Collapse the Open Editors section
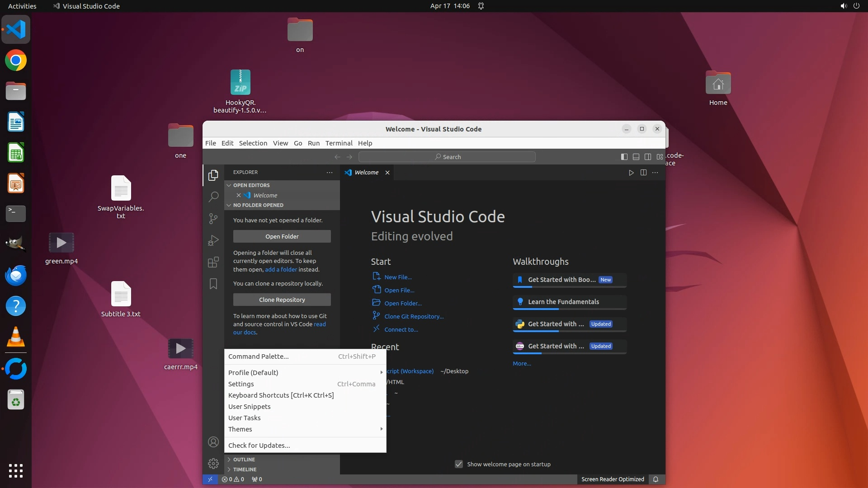The image size is (868, 488). pos(251,185)
